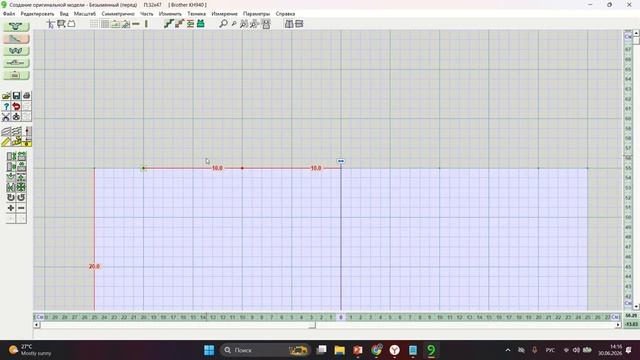Open the Вид menu

pos(64,13)
